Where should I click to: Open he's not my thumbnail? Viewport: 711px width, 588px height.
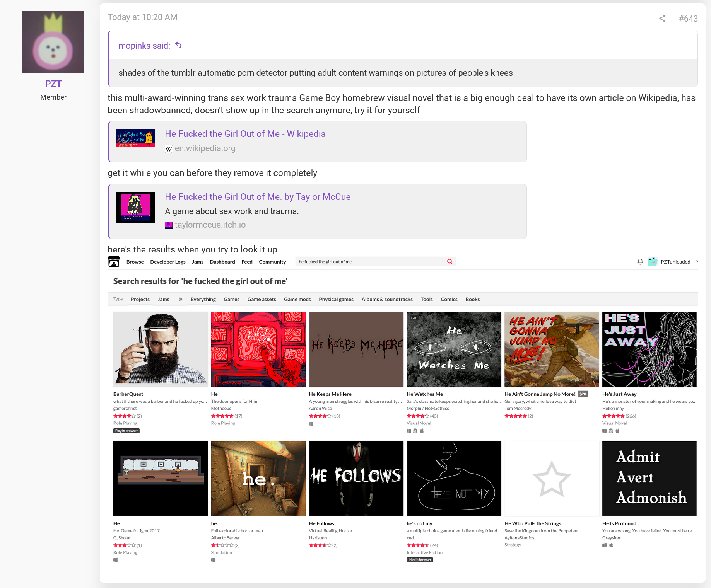pos(454,479)
